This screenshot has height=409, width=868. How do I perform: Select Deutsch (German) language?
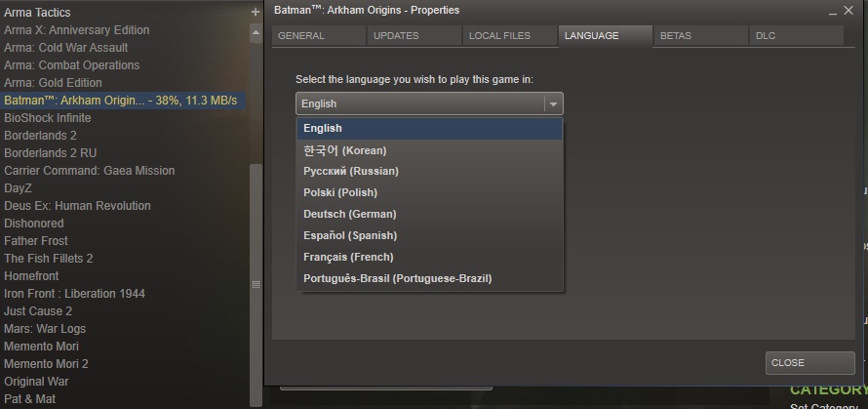point(349,215)
